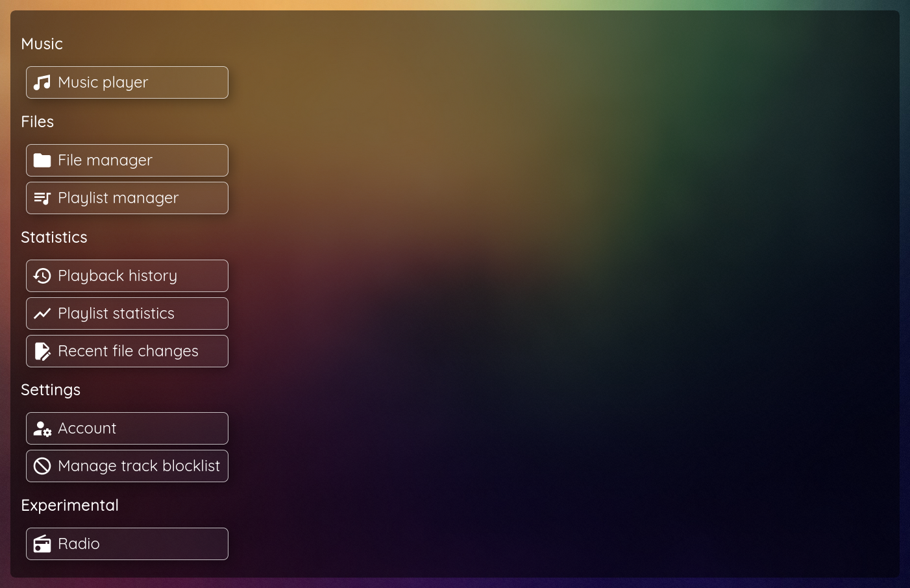Click the playlist queue icon
Image resolution: width=910 pixels, height=588 pixels.
pyautogui.click(x=42, y=198)
